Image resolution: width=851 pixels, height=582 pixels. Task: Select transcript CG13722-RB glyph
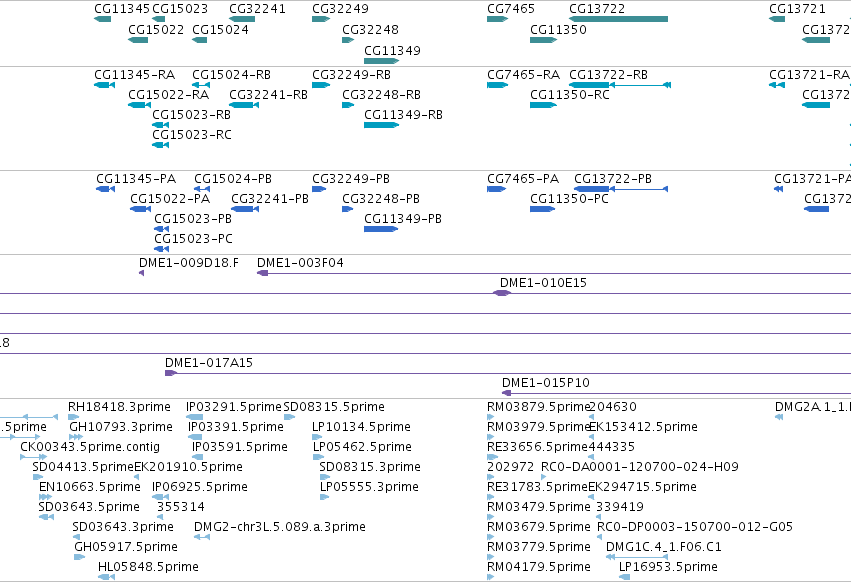pyautogui.click(x=620, y=85)
